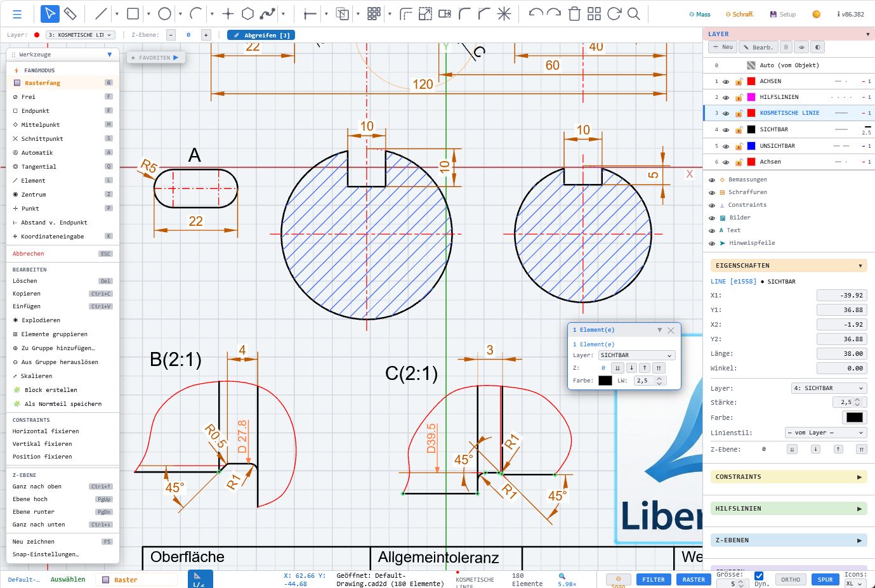The height and width of the screenshot is (588, 875).
Task: Toggle the ORTHO mode button
Action: click(791, 580)
